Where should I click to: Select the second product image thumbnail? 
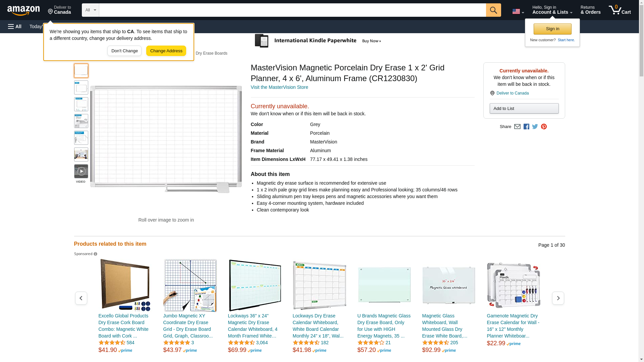[81, 87]
